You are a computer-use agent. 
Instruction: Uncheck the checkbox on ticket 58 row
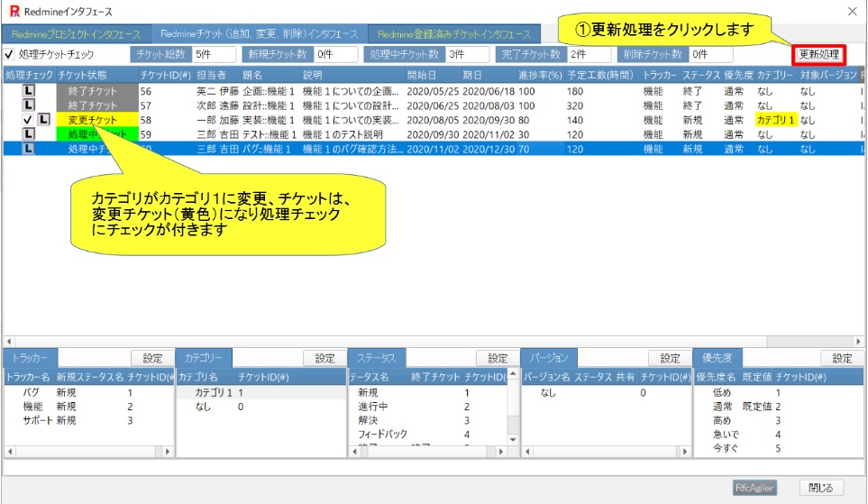[28, 120]
